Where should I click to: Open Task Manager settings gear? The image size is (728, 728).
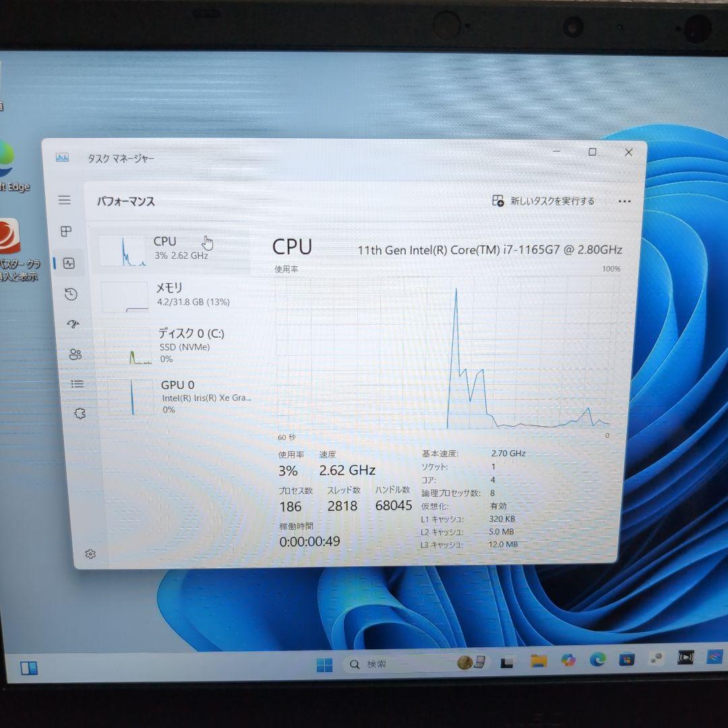pos(90,554)
